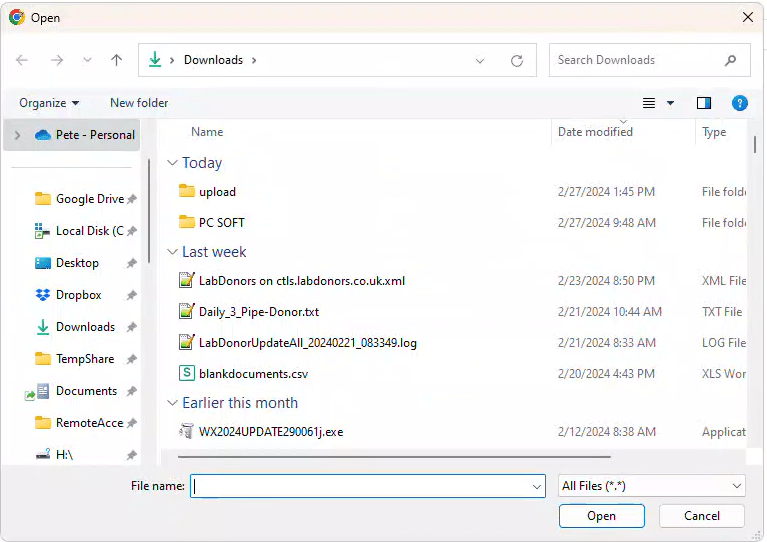Select the WX2024UPDATE290061j.exe file
767x542 pixels.
(x=270, y=432)
